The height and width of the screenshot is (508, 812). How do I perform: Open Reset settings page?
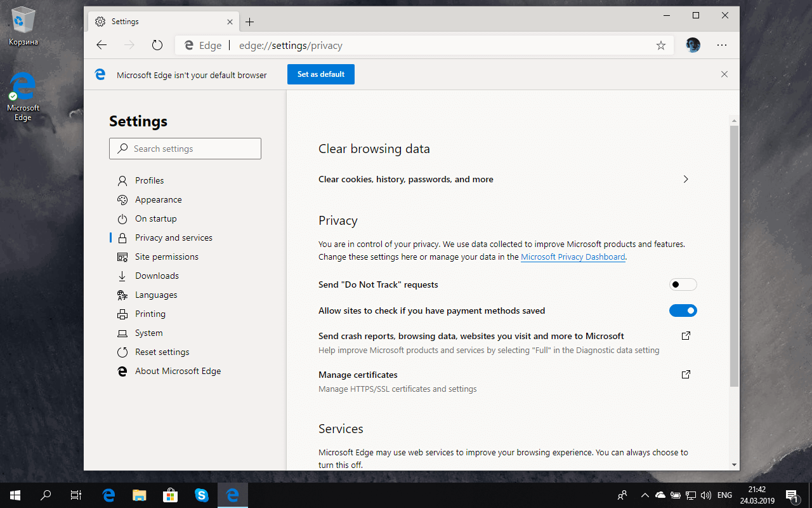click(162, 352)
